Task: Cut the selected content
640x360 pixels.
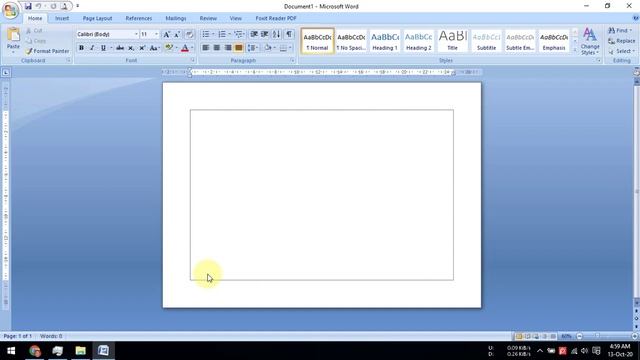Action: pyautogui.click(x=34, y=31)
